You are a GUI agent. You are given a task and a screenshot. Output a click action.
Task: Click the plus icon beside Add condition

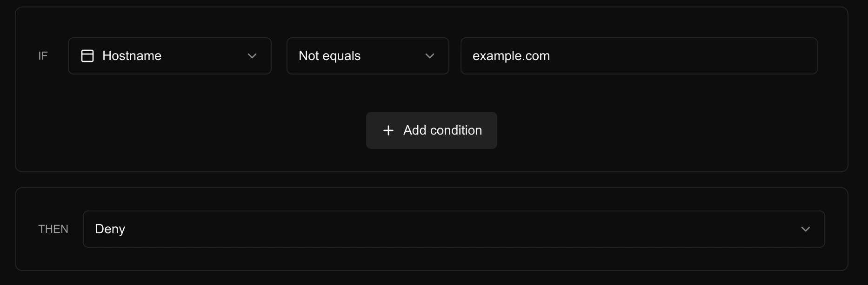pyautogui.click(x=388, y=130)
